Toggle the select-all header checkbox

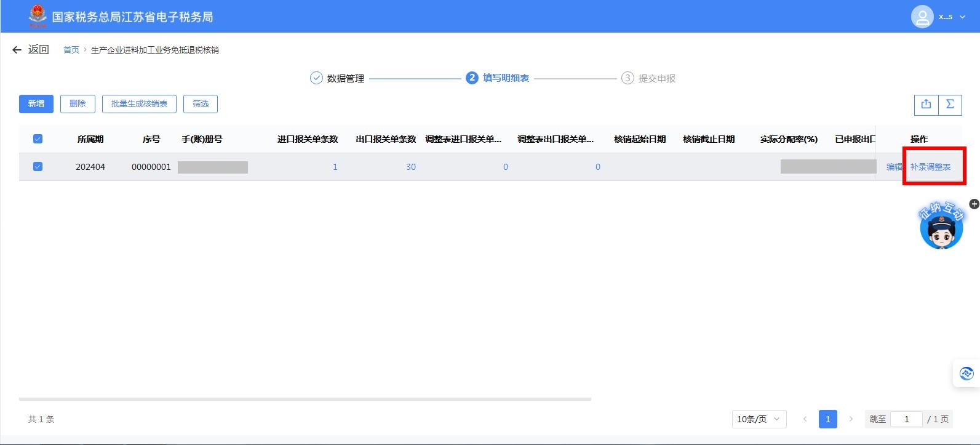pos(38,139)
